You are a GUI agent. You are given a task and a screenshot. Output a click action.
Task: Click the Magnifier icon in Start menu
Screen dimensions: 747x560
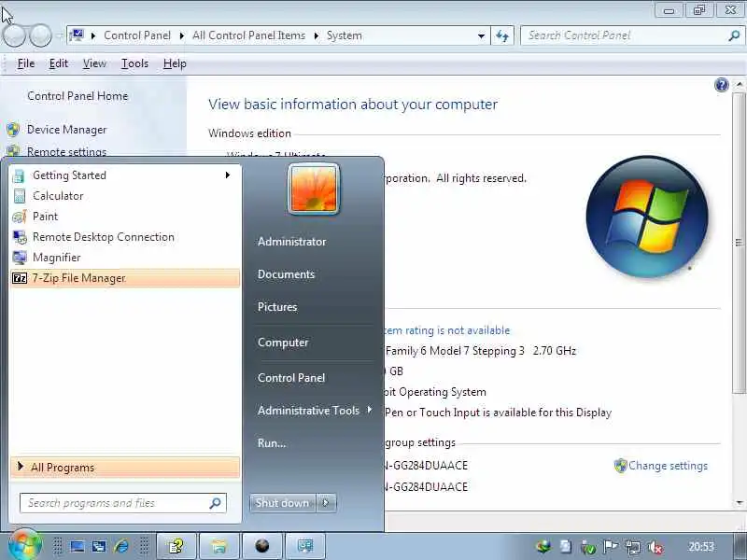[x=20, y=258]
